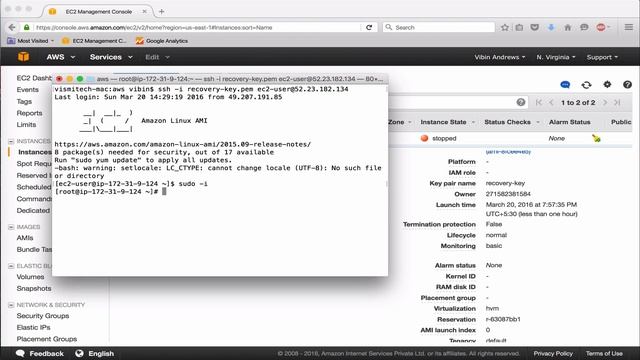This screenshot has width=640, height=360.
Task: Click the stopped instance state cell
Action: click(x=439, y=138)
